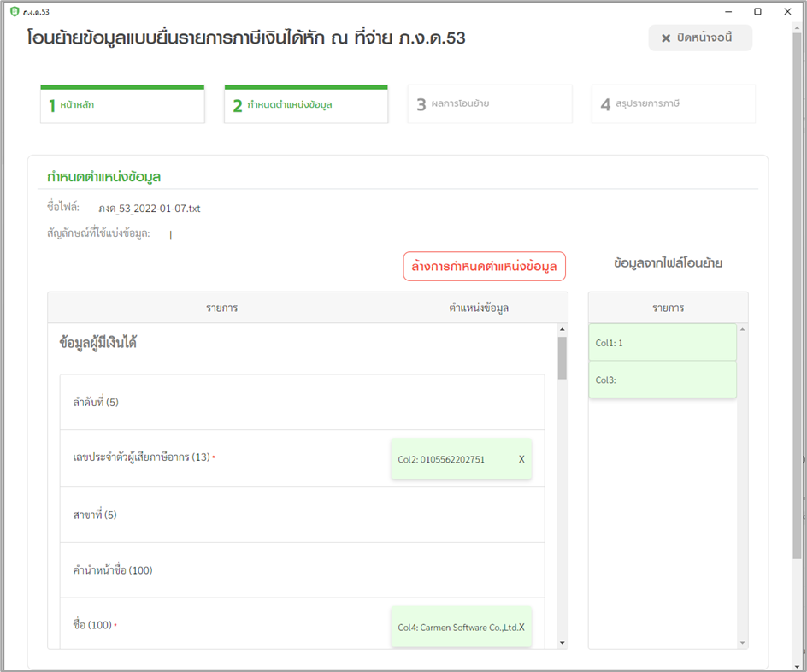Select the Col3 item in transfer list

[662, 380]
